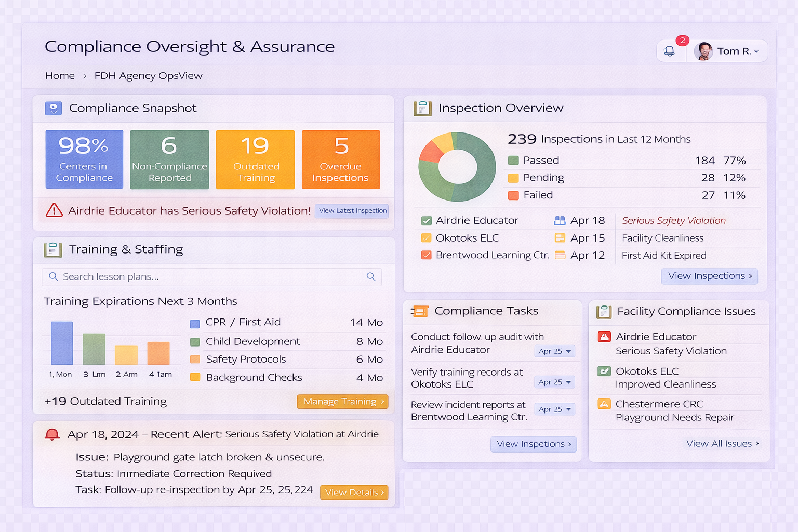The height and width of the screenshot is (532, 798).
Task: Click the notification bell icon
Action: [669, 51]
